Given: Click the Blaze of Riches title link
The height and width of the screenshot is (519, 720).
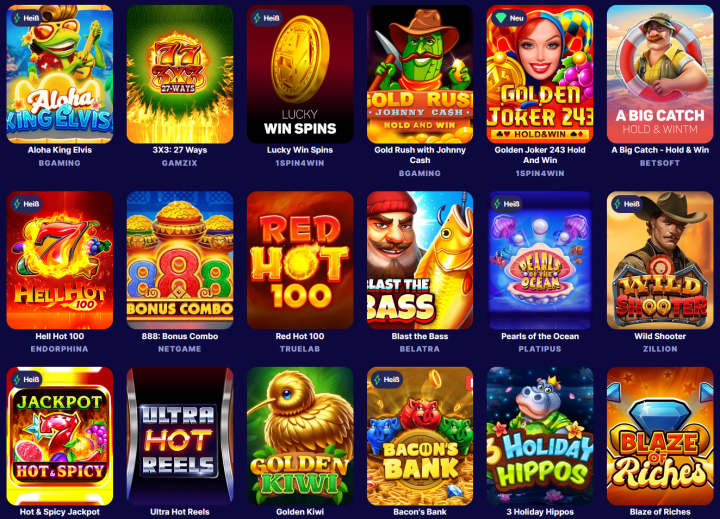Looking at the screenshot, I should coord(660,512).
